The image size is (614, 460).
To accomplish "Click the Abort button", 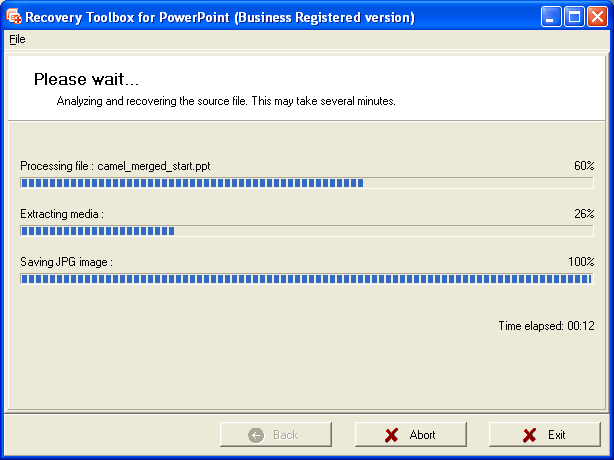I will coord(410,435).
